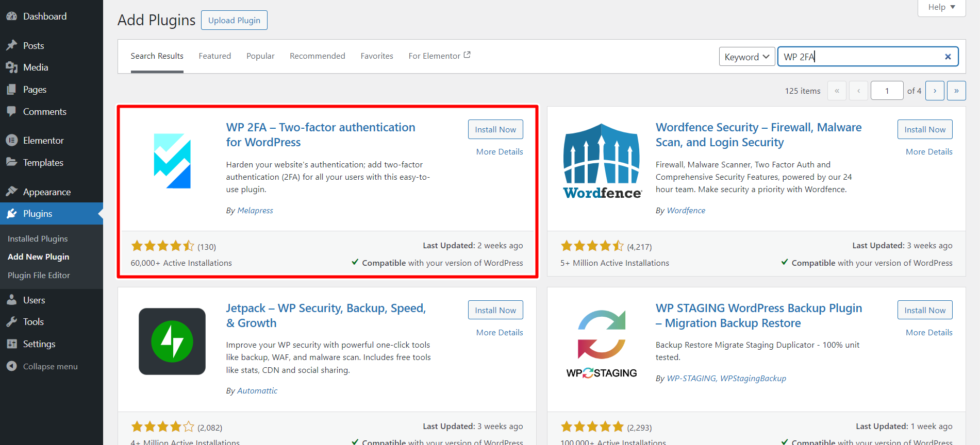980x445 pixels.
Task: Click '60,000+ Active Installations' text
Action: coord(181,263)
